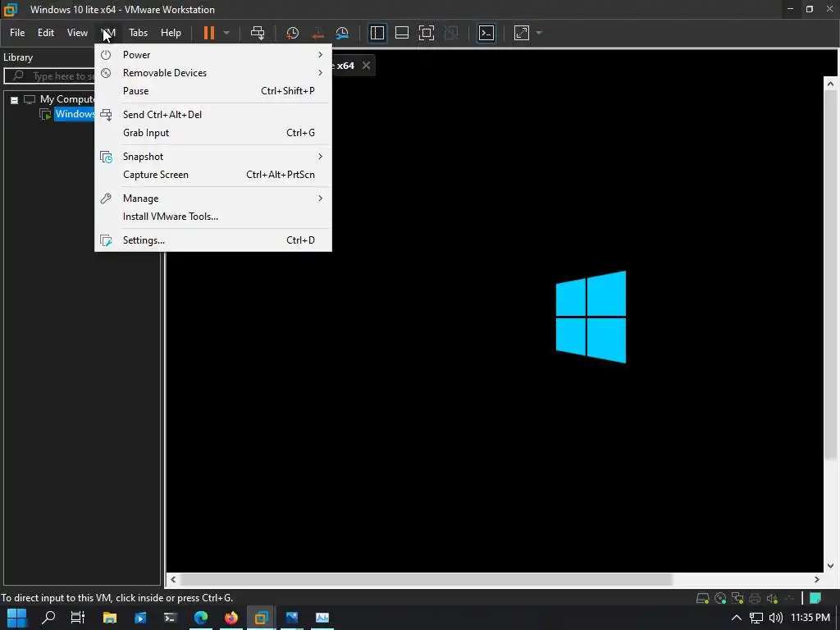Click the horizontal scrollbar left arrow
Screen dimensions: 840x630
click(x=173, y=579)
